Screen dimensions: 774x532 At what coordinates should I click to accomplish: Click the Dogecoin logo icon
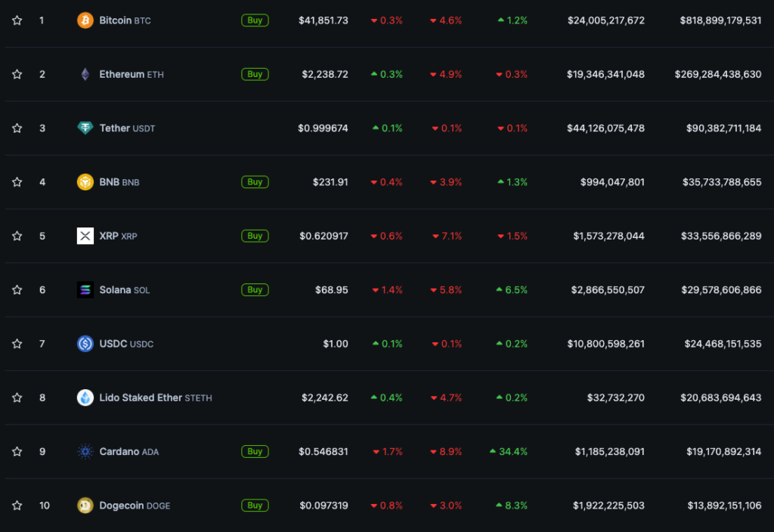pos(85,506)
